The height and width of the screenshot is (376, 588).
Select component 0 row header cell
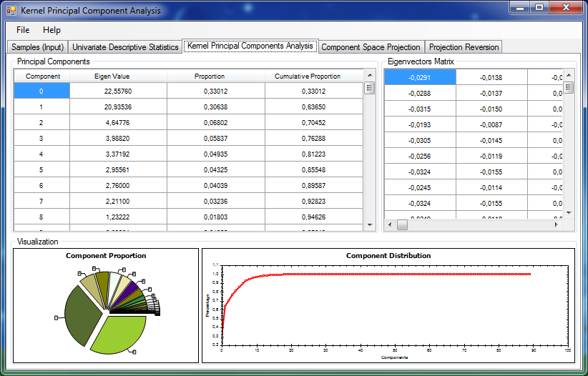click(41, 91)
